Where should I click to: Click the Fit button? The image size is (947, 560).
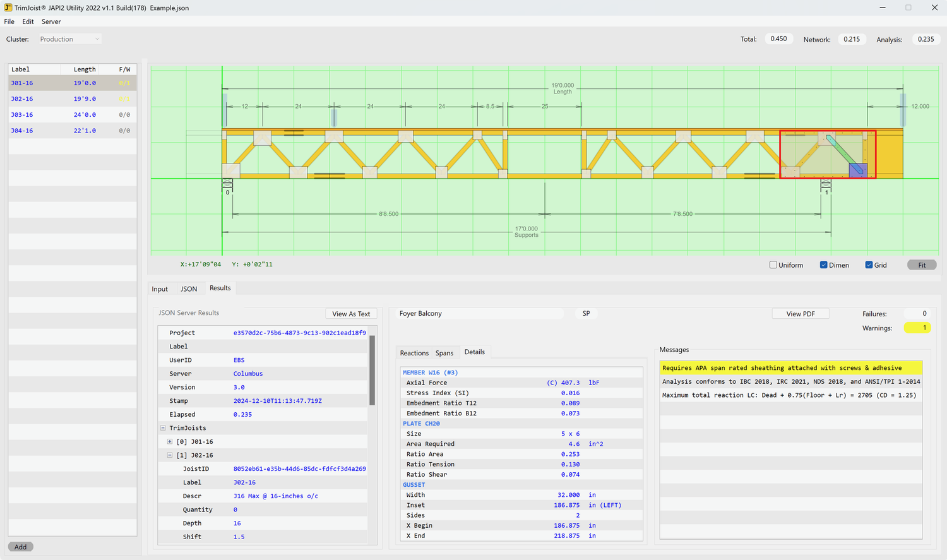tap(921, 265)
